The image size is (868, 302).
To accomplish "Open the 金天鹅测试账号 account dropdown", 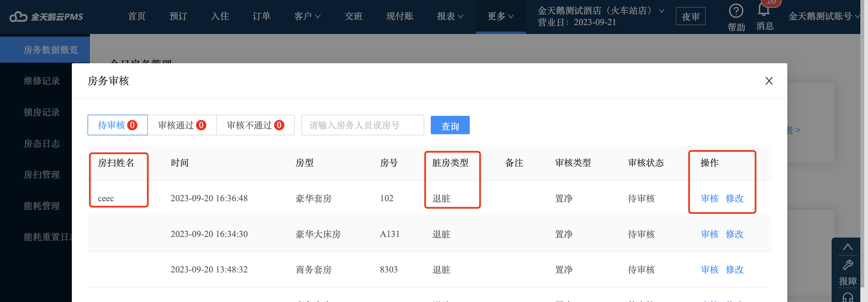I will click(x=824, y=16).
